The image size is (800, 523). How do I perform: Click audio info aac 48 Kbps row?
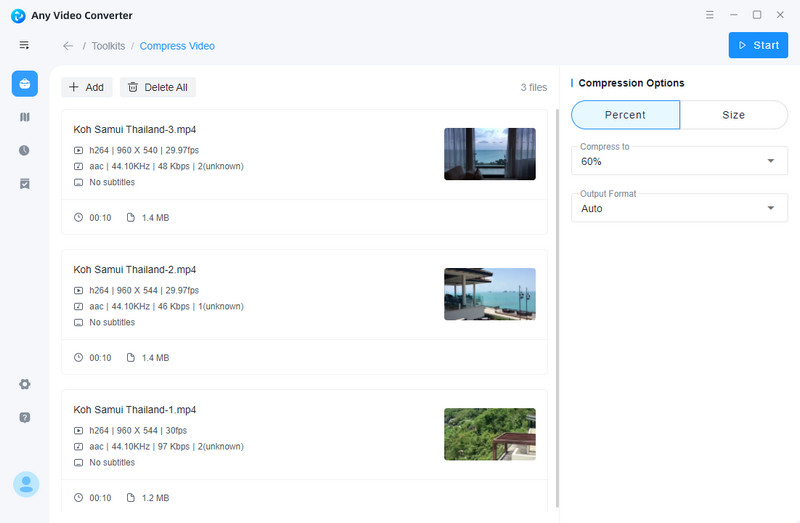[159, 166]
